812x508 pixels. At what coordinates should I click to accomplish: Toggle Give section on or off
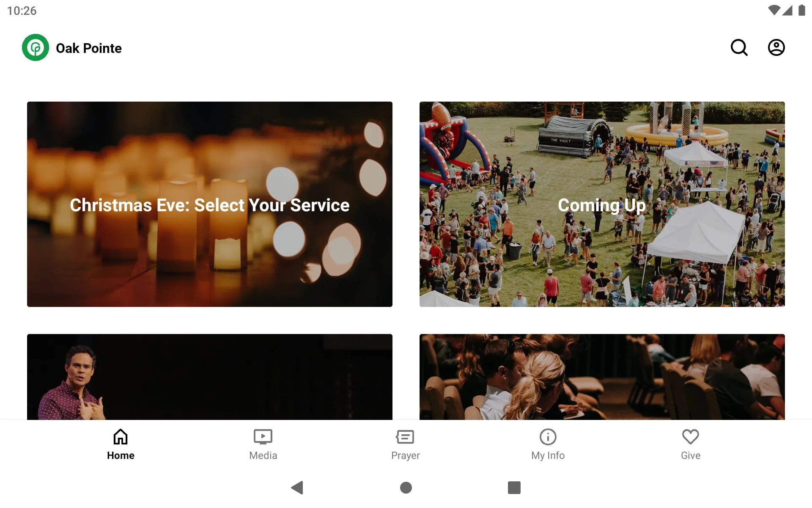pos(690,443)
